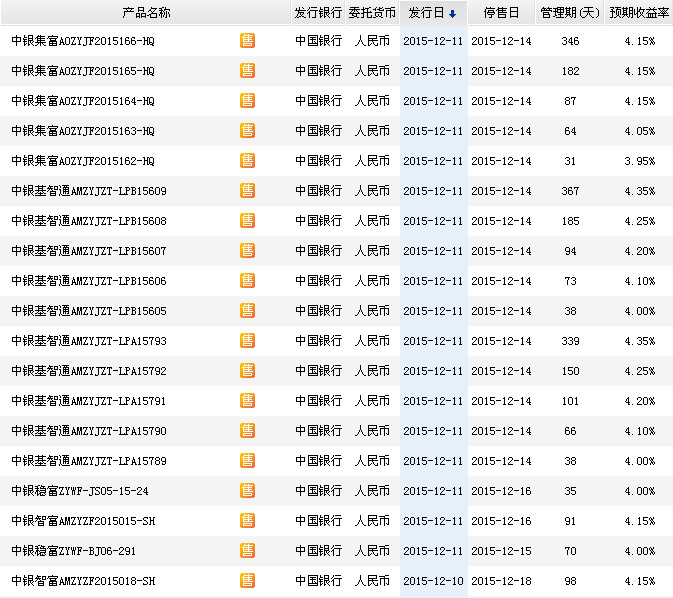Open product 中银集富AOZYJF2015166-HQ
The image size is (673, 598).
83,41
